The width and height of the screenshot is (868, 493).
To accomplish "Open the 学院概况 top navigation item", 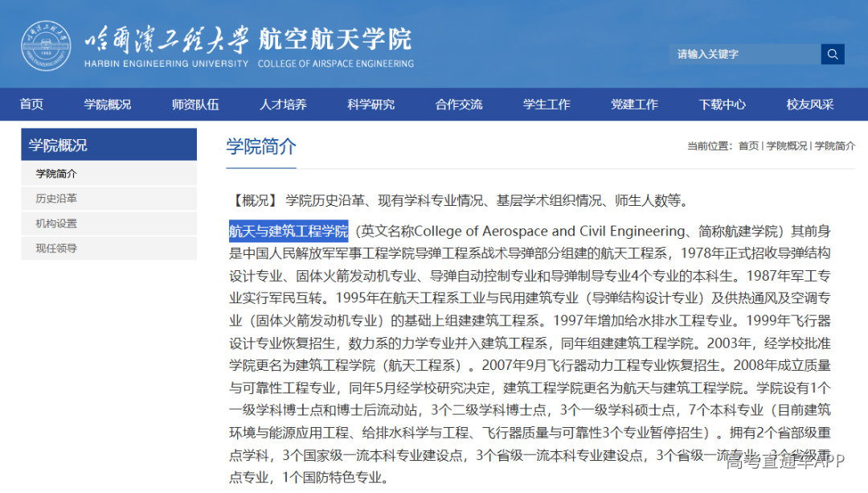I will 108,104.
